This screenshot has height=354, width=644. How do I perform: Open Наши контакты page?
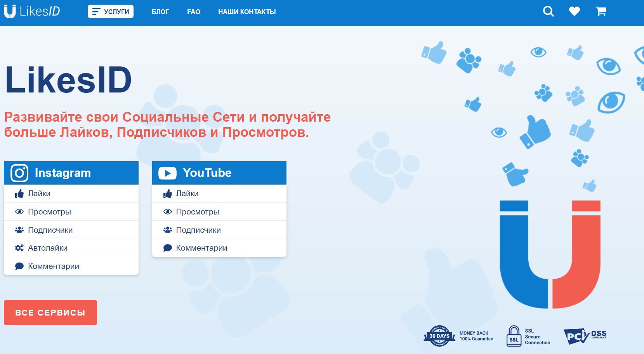click(x=247, y=12)
